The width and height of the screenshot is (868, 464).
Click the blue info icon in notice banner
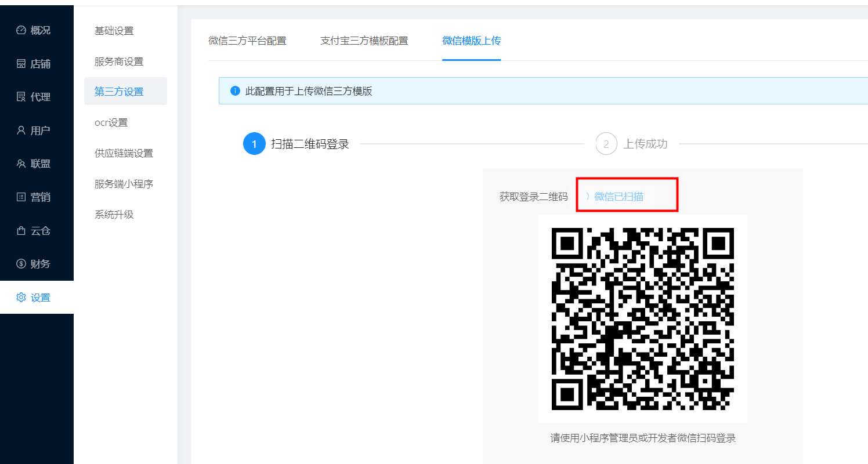point(235,91)
